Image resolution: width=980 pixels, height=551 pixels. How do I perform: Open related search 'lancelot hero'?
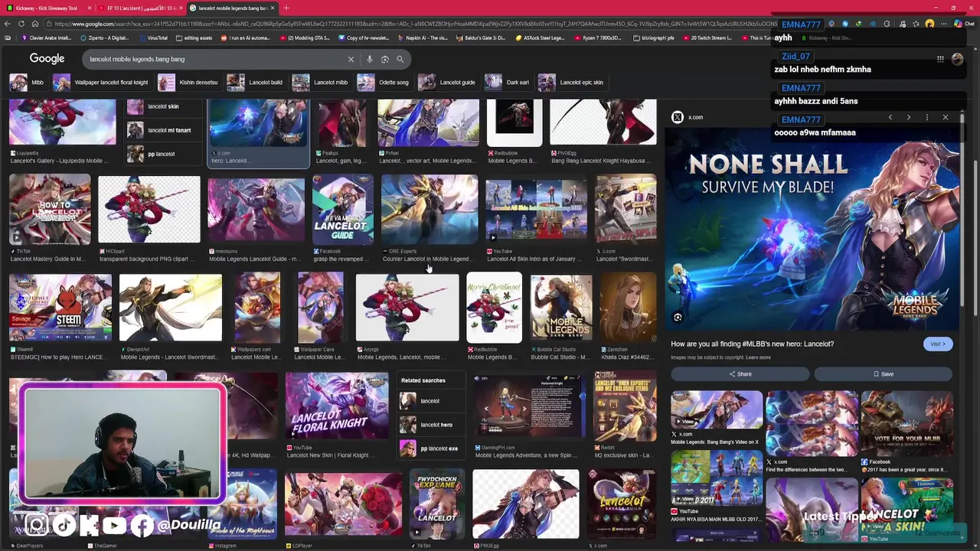tap(430, 425)
